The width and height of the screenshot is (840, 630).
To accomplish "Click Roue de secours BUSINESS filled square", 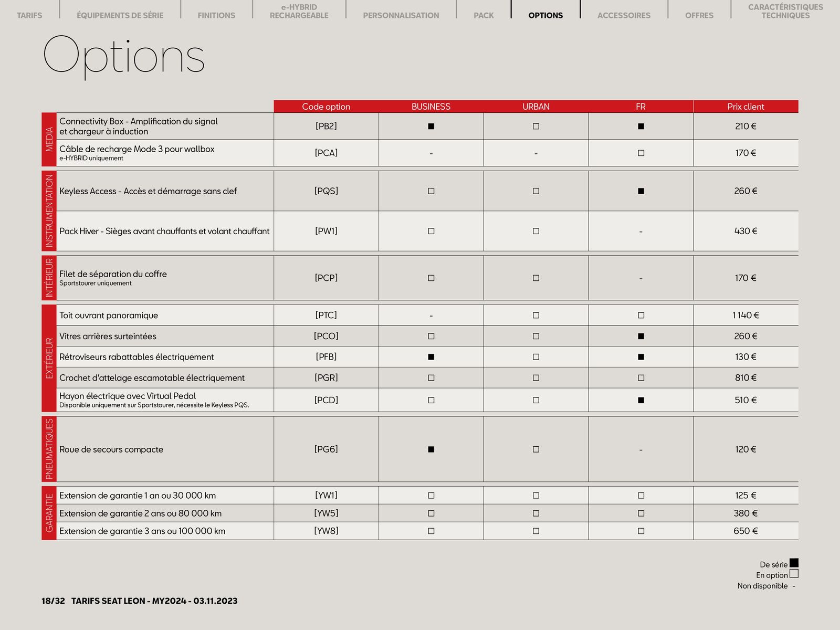I will coord(431,449).
